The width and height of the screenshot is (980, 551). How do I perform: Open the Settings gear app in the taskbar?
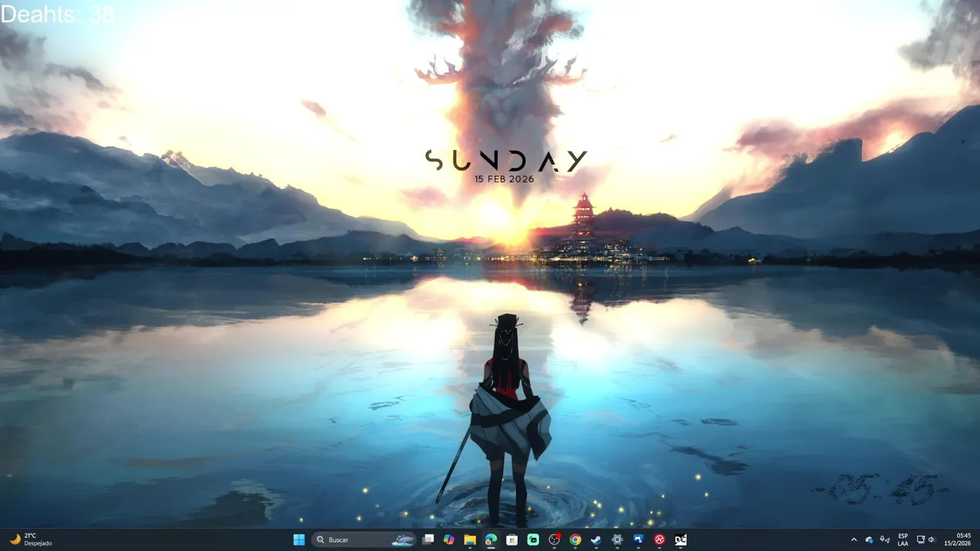[x=617, y=540]
